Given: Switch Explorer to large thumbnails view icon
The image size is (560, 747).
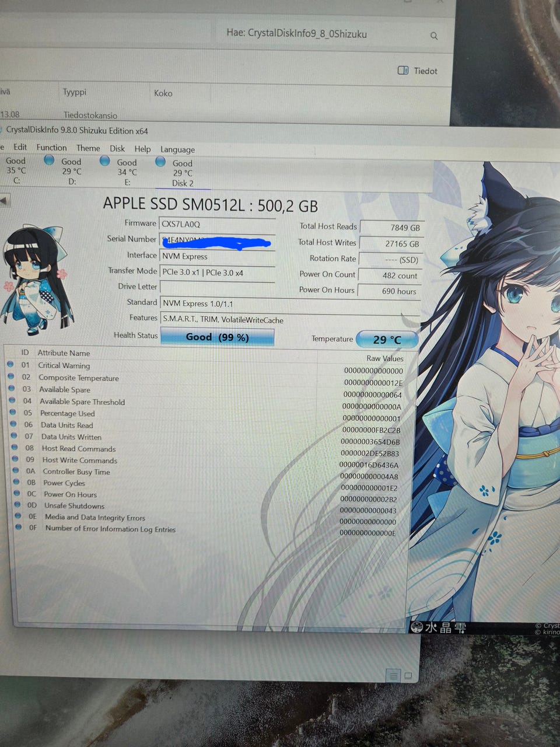Looking at the screenshot, I should (x=408, y=675).
